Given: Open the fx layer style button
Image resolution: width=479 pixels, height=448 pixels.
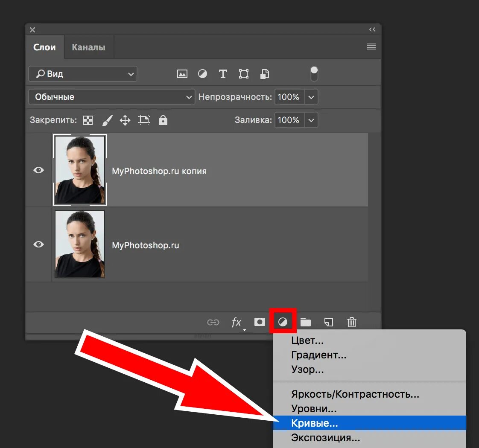Looking at the screenshot, I should tap(237, 322).
